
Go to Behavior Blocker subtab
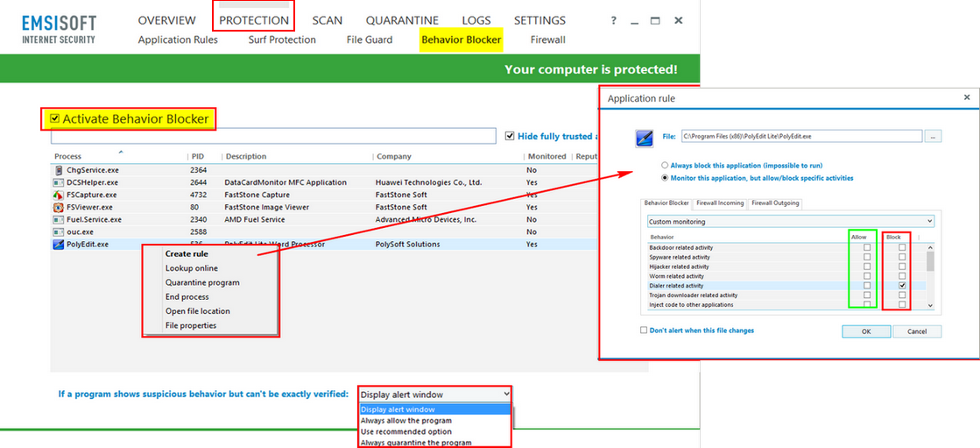462,40
